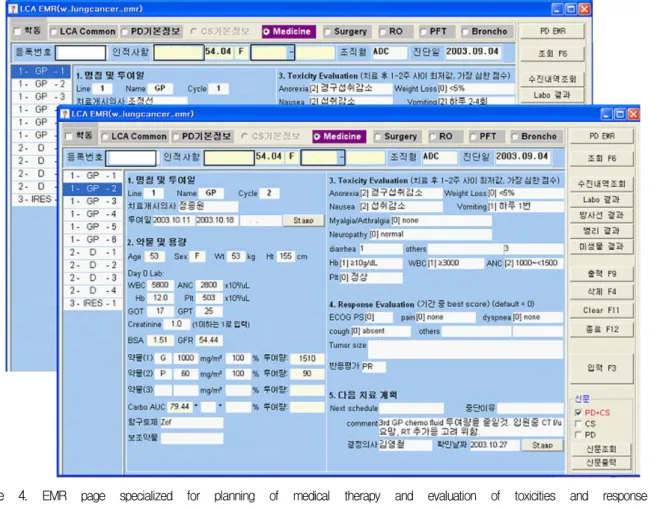This screenshot has height=509, width=657.
Task: Open Labo 결과 in the back window
Action: (552, 95)
